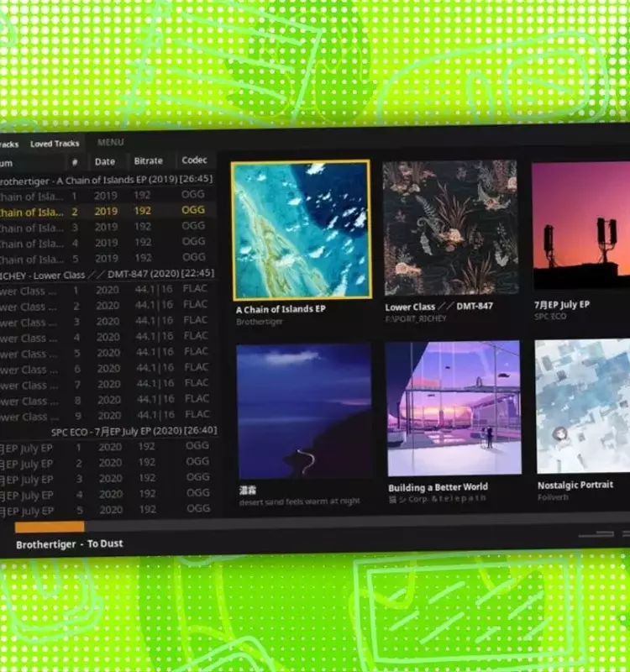Select Lower Class FLAC track 1
The image size is (630, 672).
tap(108, 290)
